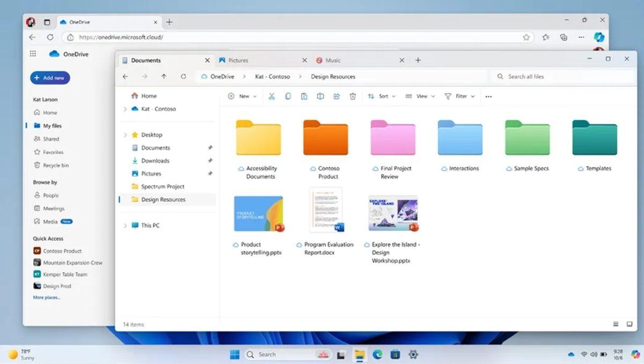
Task: Click the Delete trash icon in the toolbar
Action: tap(352, 96)
